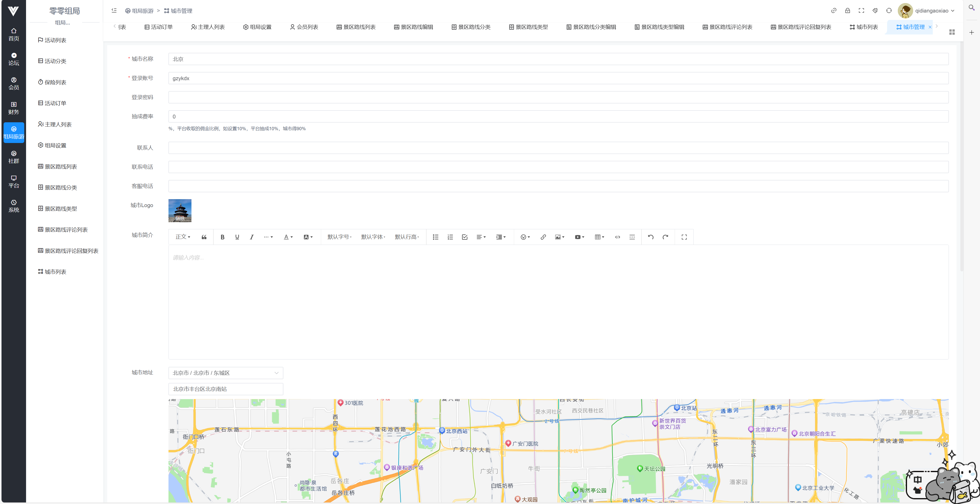
Task: Click the underline formatting icon
Action: point(237,237)
